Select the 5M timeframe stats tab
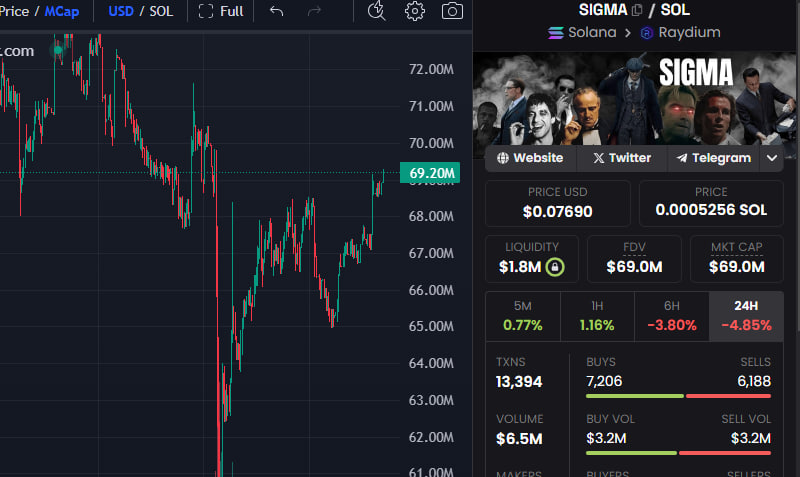800x477 pixels. pyautogui.click(x=523, y=317)
